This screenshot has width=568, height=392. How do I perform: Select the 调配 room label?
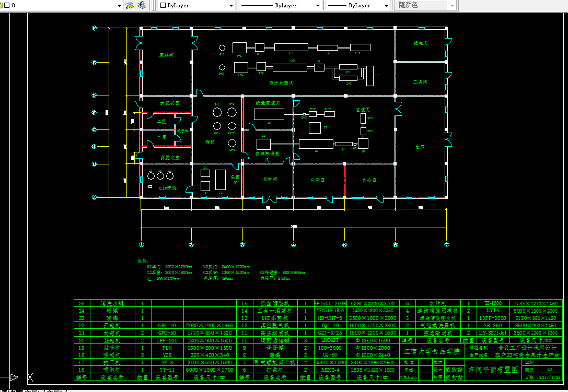[210, 142]
